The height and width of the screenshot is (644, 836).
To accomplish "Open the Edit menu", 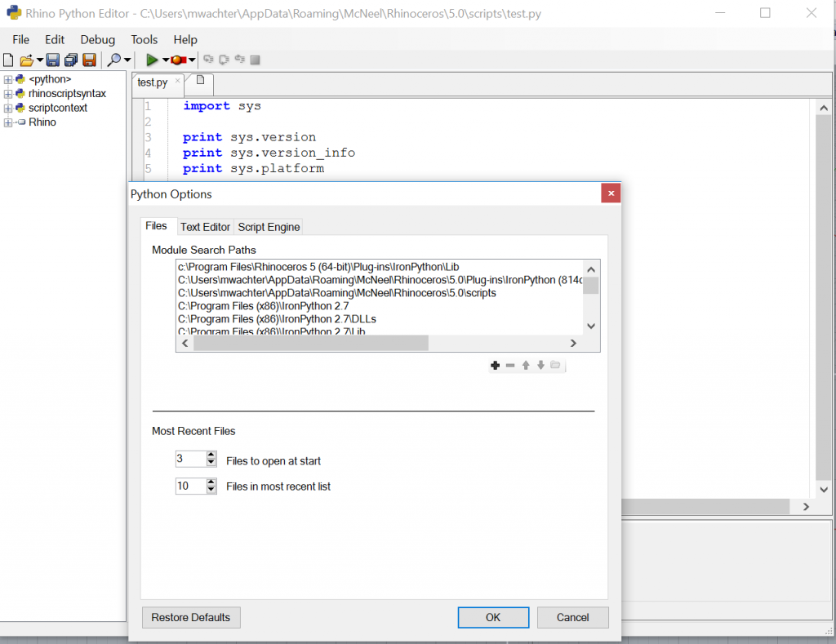I will (55, 40).
